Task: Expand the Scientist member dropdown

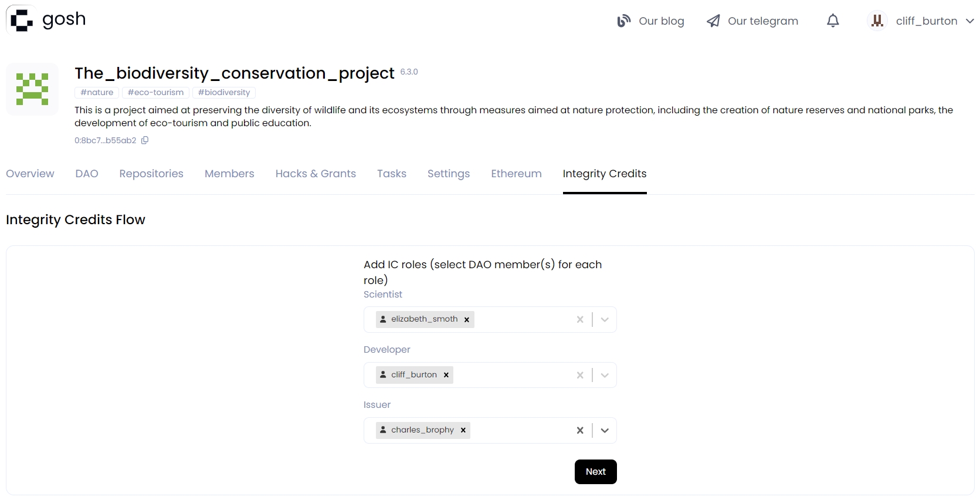Action: [605, 320]
